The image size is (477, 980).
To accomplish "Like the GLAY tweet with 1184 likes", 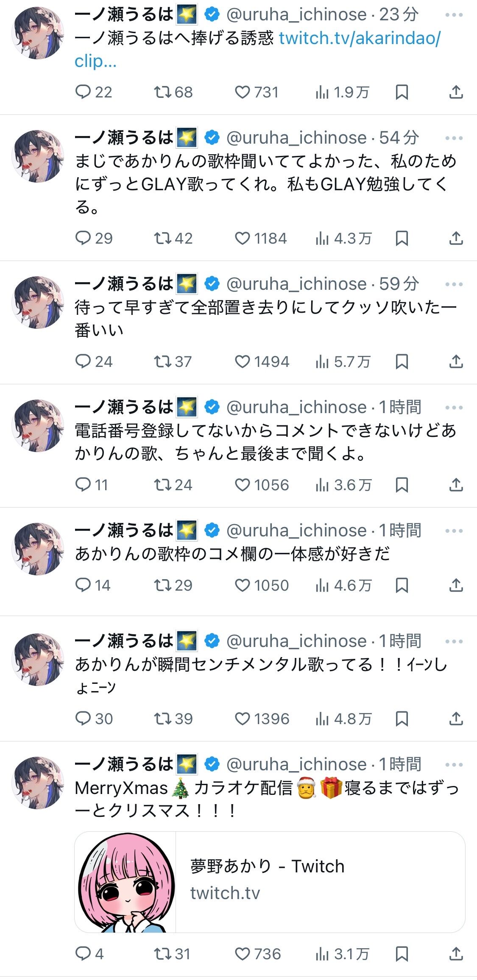I will coord(261,239).
